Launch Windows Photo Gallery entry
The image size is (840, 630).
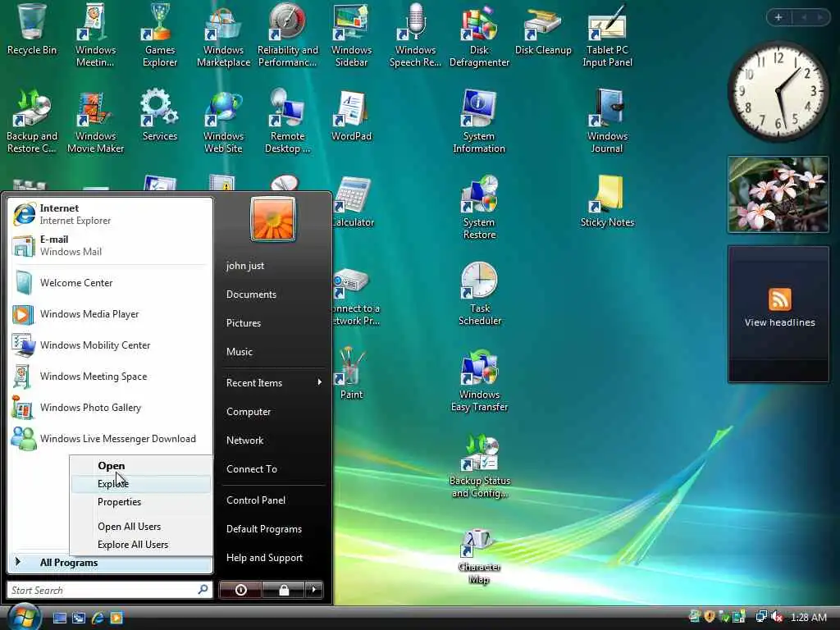(110, 407)
